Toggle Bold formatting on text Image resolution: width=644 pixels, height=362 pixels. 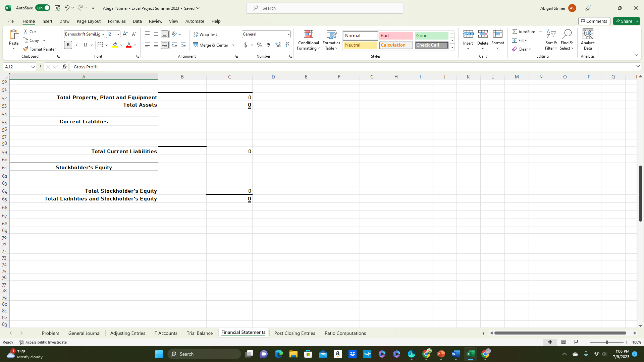(x=68, y=45)
